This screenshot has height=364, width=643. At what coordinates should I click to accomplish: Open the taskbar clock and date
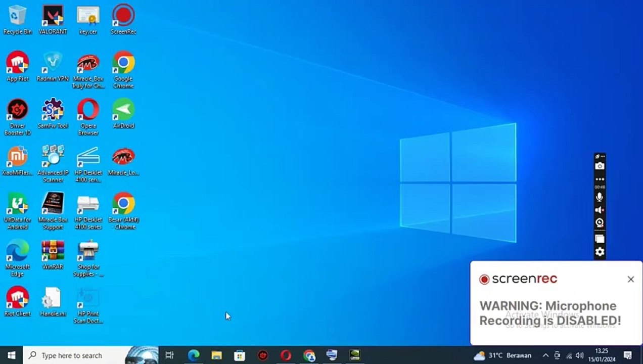[602, 355]
